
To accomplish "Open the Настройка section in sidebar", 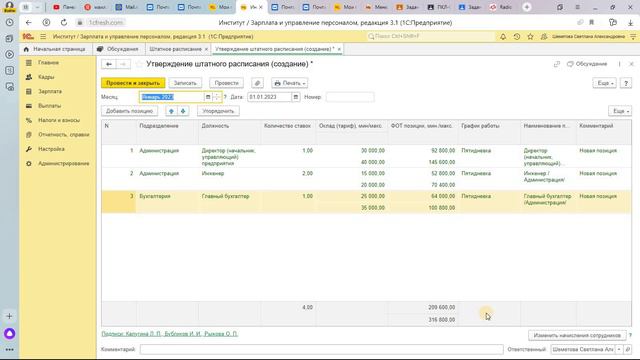I will (51, 149).
